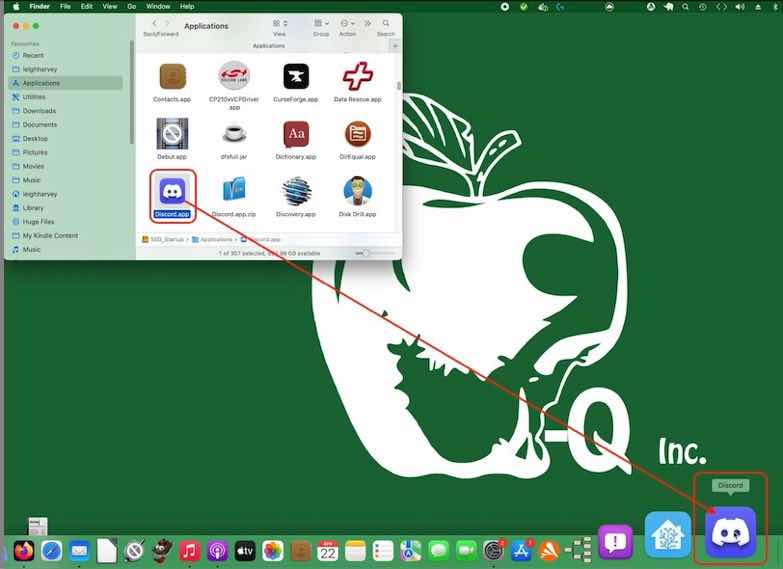
Task: Select Utilities in the Finder sidebar
Action: point(66,97)
